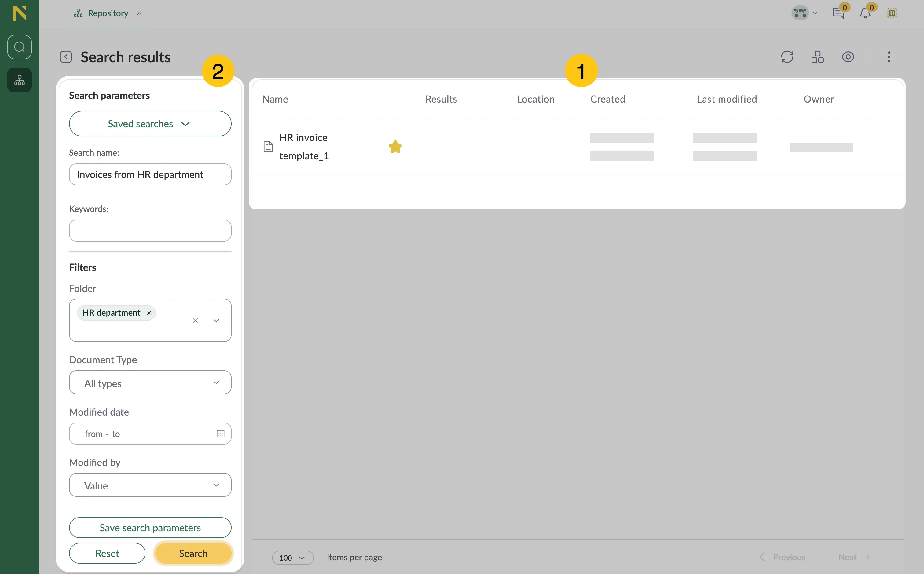
Task: Open the HR invoice template_1 document
Action: point(304,147)
